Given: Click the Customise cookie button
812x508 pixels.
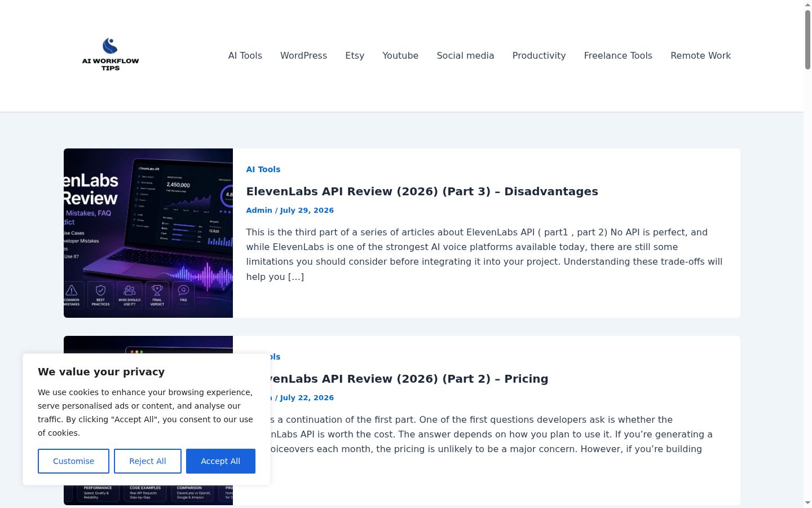Looking at the screenshot, I should 73,461.
